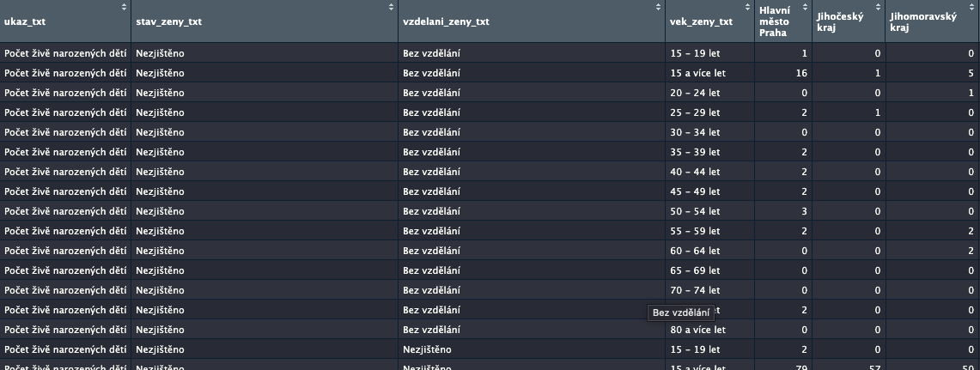980x370 pixels.
Task: Click Jihomoravský value 5 in second row
Action: click(x=971, y=73)
